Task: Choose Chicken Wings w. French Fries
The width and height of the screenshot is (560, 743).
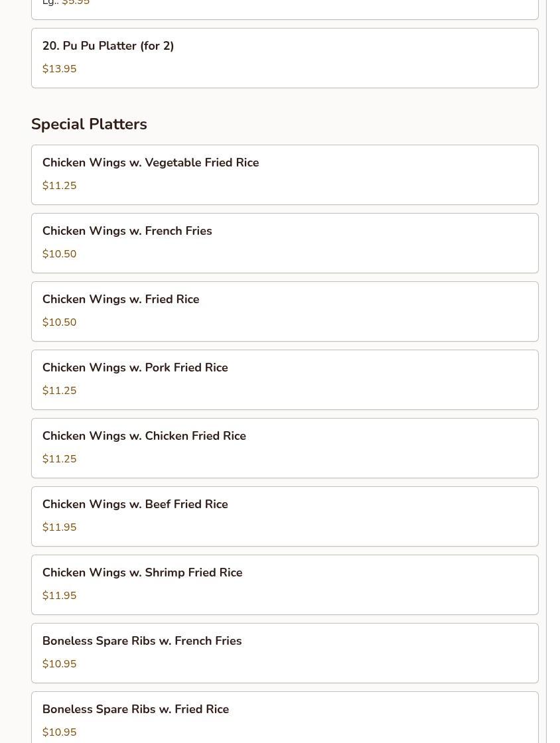Action: point(127,232)
